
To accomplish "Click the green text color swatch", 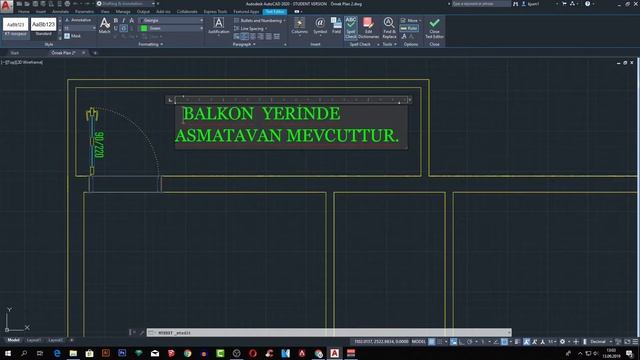I will pos(144,28).
